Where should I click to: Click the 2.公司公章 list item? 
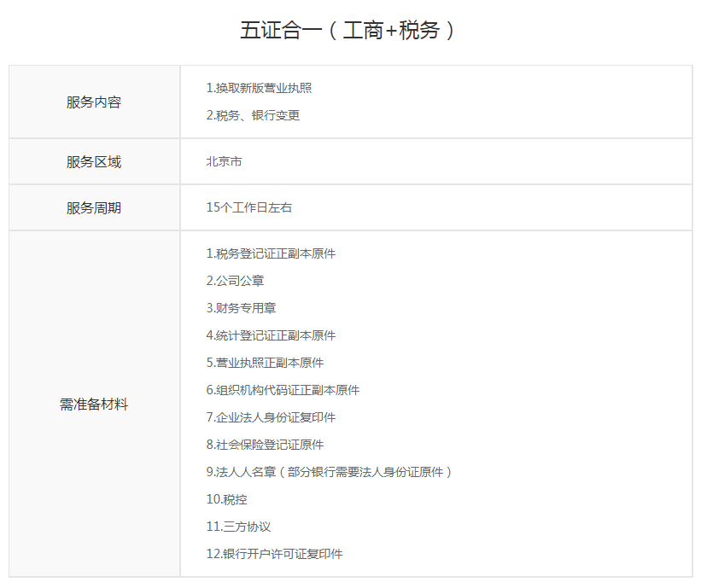click(x=235, y=281)
